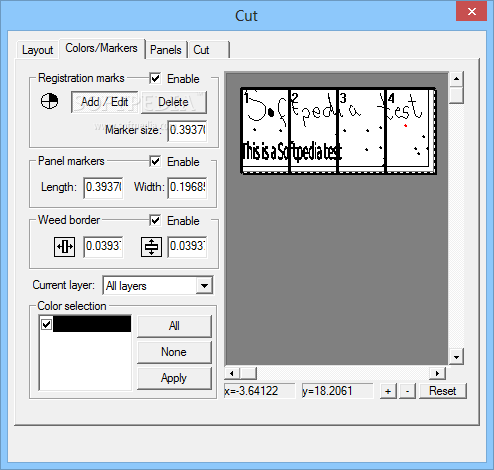Zoom in preview with plus button
Viewport: 494px width, 470px height.
click(x=388, y=391)
